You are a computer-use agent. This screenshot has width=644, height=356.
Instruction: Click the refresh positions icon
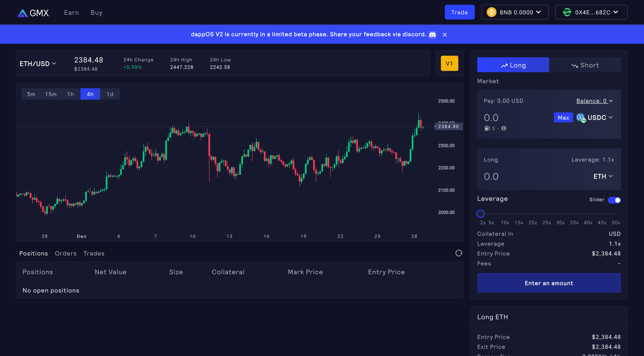pyautogui.click(x=459, y=253)
